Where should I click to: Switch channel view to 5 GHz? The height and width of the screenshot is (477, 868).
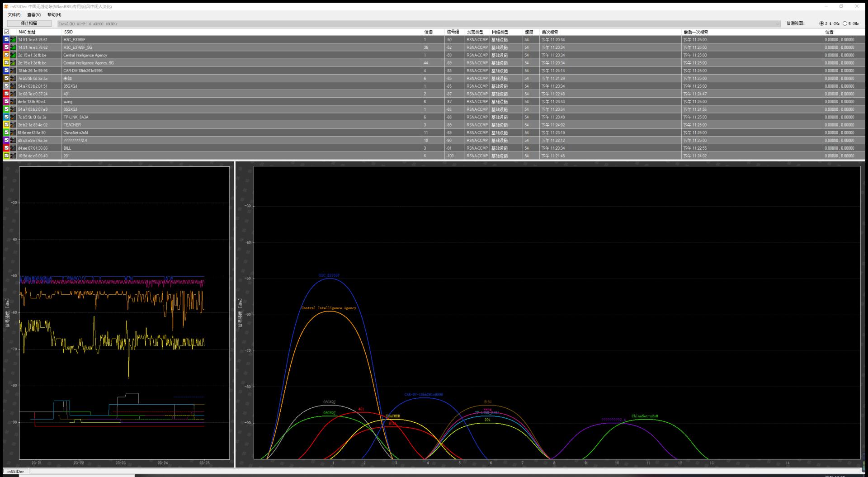(x=845, y=24)
